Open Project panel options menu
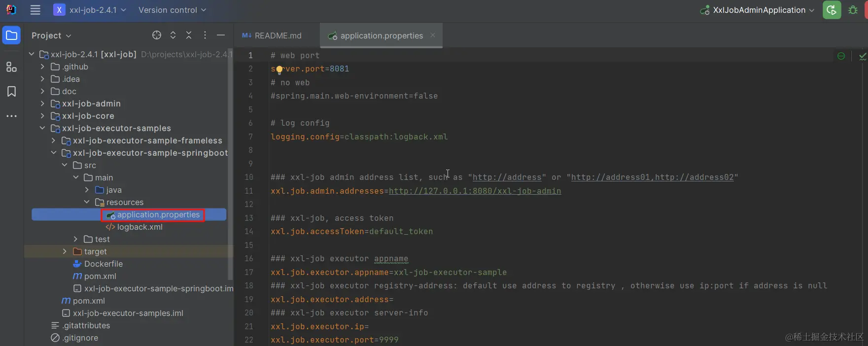Viewport: 868px width, 346px height. [205, 35]
